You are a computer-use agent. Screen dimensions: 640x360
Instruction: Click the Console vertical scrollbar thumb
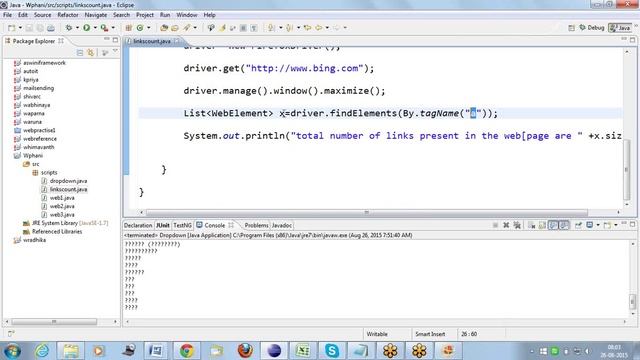632,302
